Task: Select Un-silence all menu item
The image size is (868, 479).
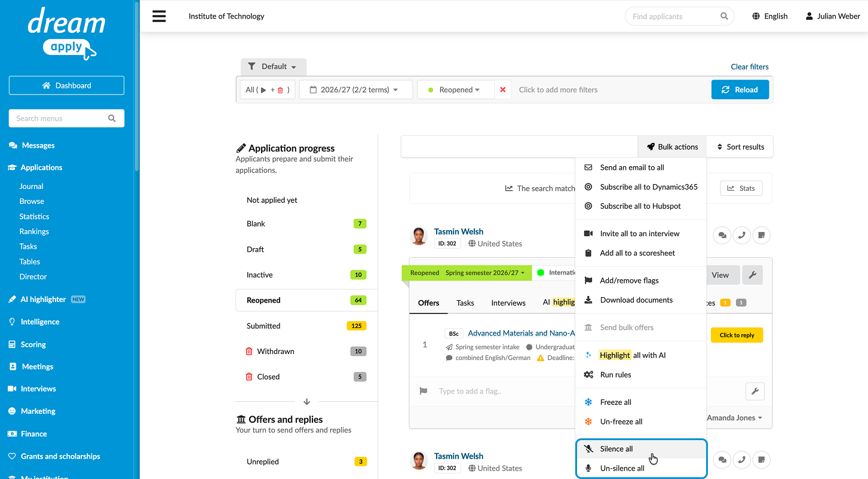Action: [x=641, y=468]
